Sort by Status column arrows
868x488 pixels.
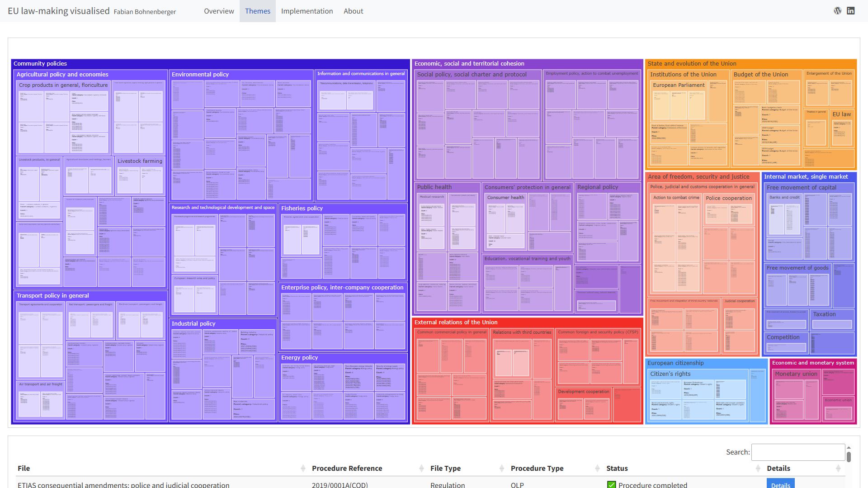click(758, 469)
